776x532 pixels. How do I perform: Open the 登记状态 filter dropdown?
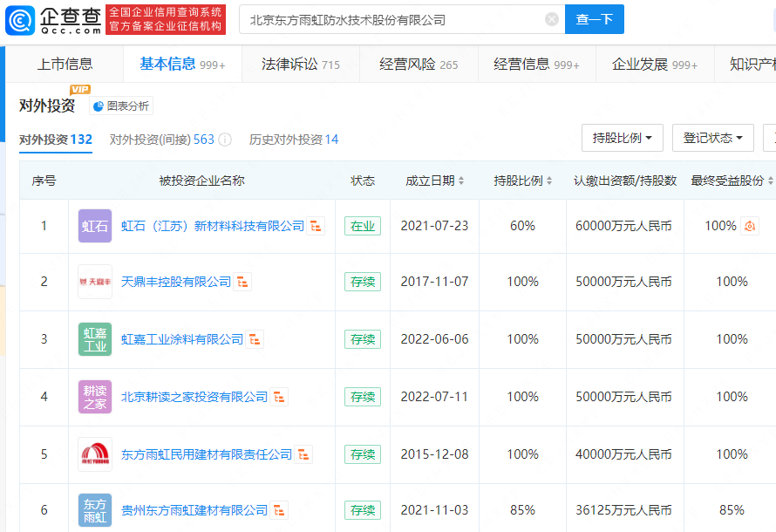(713, 138)
